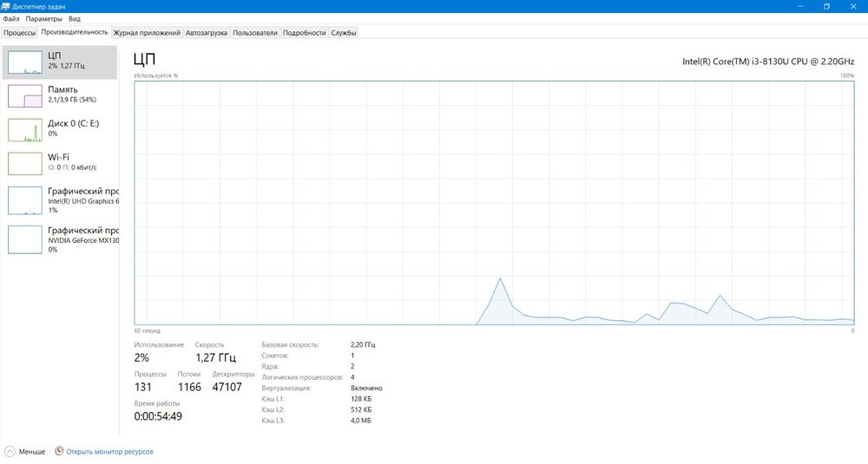
Task: Click the Intel(R) Core(TM) i3-8130U CPU name
Action: (x=768, y=62)
